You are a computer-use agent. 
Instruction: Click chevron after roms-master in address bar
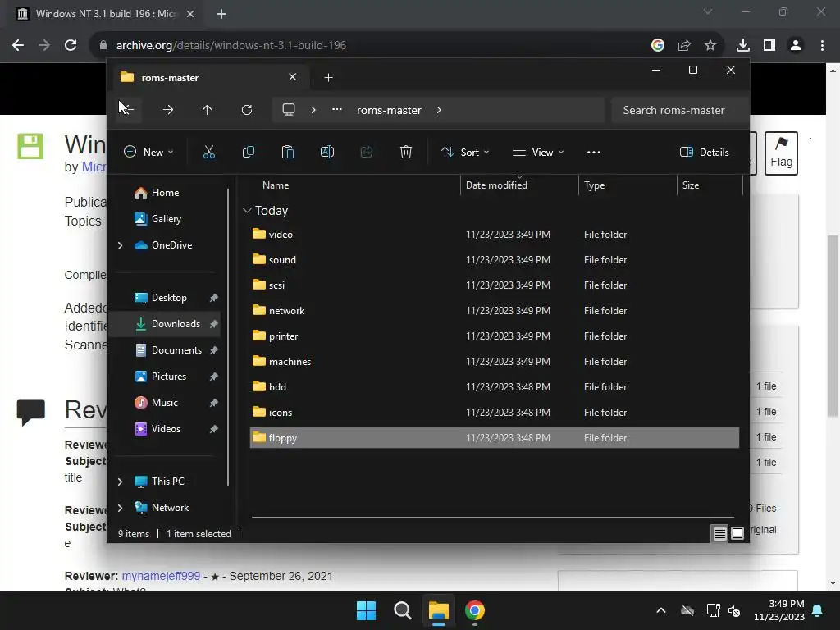439,110
